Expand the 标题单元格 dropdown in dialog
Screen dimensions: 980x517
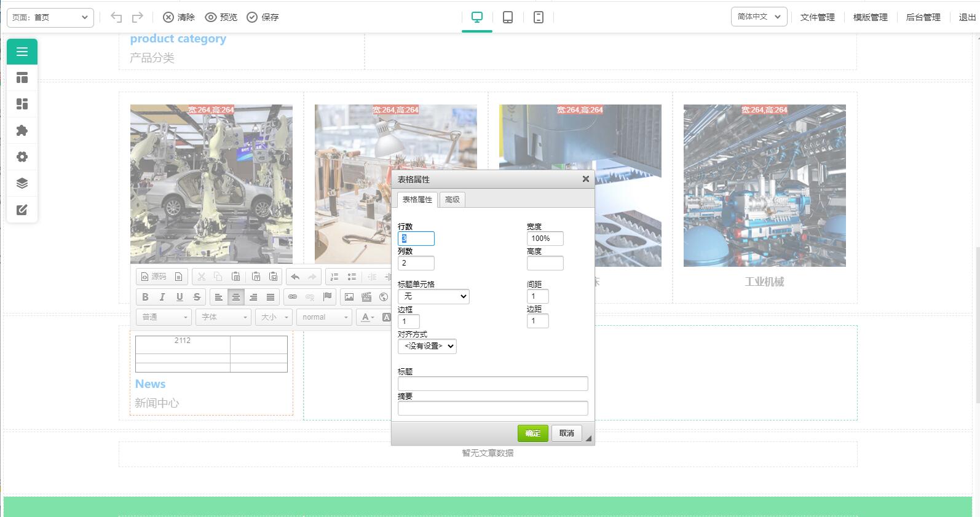point(433,296)
